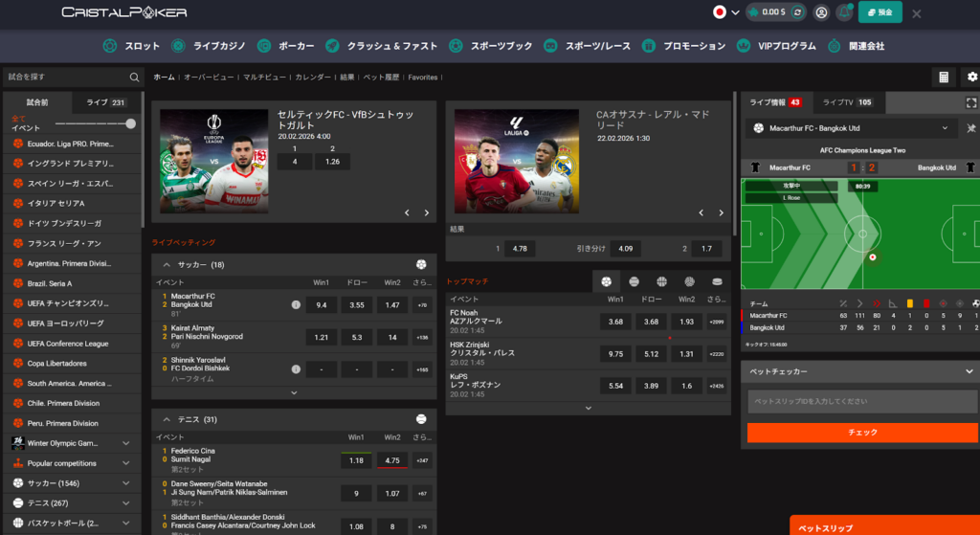Open the ベット履歴 bet history link
980x535 pixels.
[x=381, y=78]
